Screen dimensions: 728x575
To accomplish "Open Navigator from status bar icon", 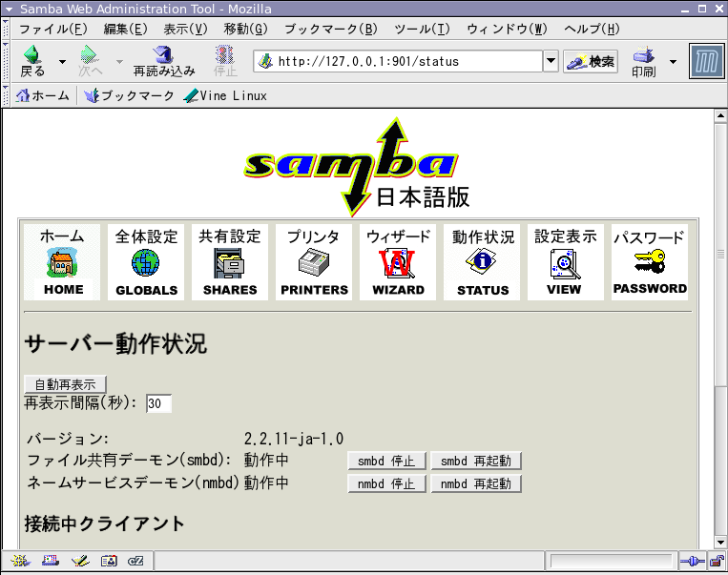I will (20, 561).
